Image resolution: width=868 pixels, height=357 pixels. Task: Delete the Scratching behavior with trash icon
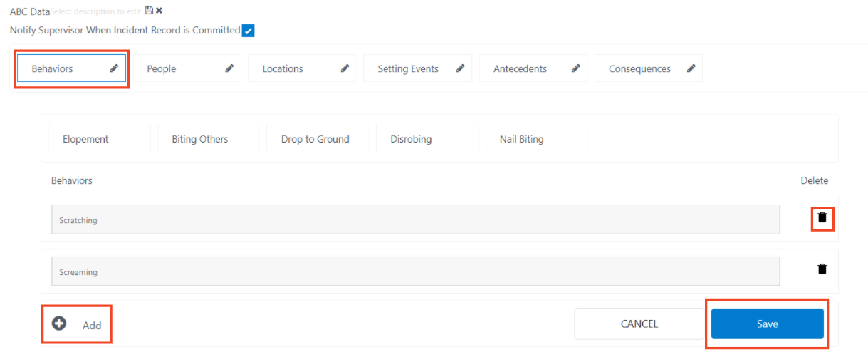(x=822, y=217)
